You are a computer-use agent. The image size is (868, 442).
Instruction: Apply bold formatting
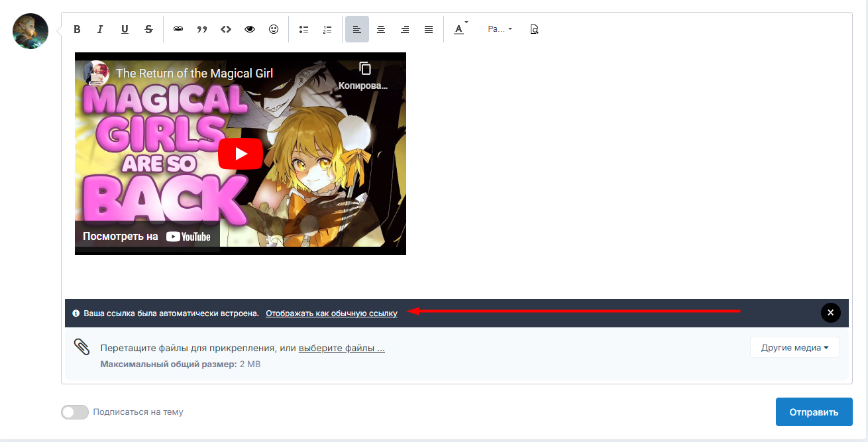tap(76, 28)
